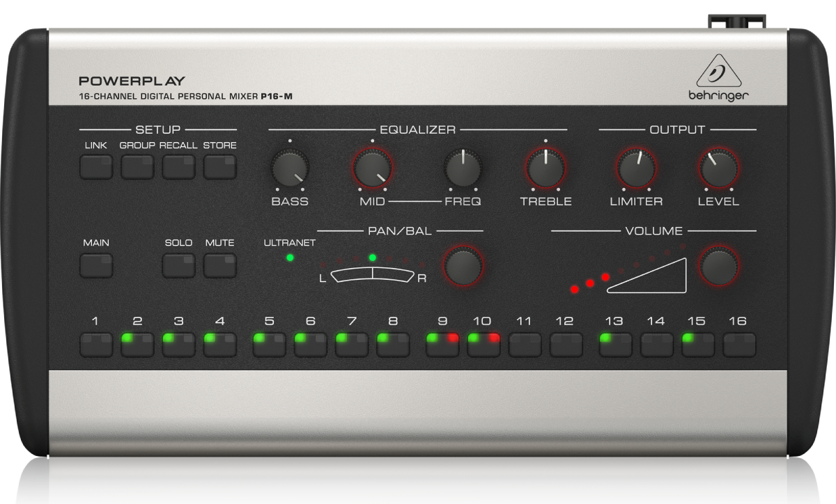The image size is (836, 504).
Task: Hit the STORE preset button
Action: click(x=220, y=167)
